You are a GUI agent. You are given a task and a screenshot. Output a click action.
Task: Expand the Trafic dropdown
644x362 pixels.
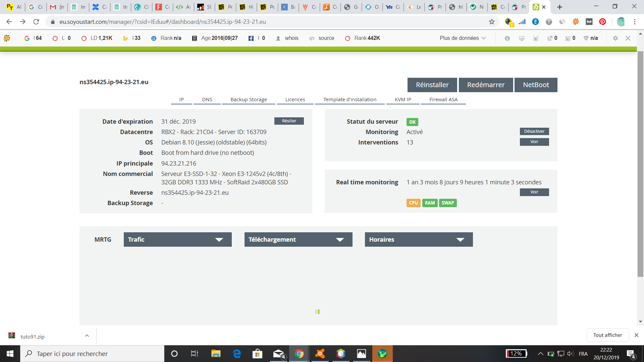(x=177, y=240)
